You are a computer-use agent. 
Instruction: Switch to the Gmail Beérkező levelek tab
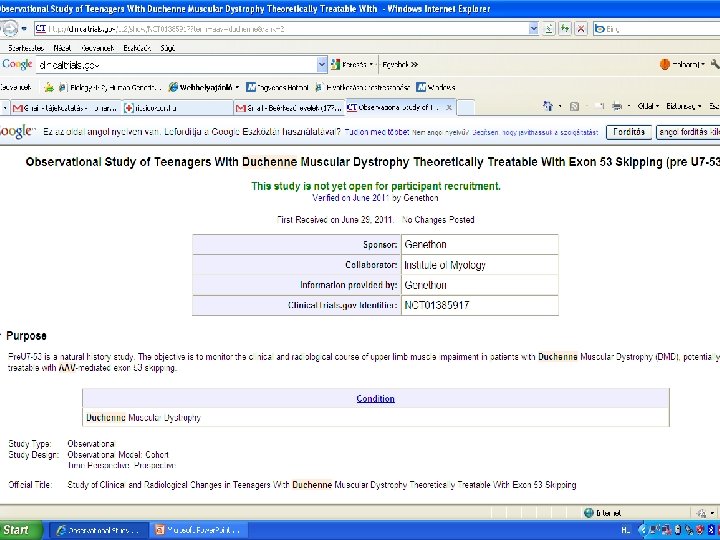[x=289, y=108]
